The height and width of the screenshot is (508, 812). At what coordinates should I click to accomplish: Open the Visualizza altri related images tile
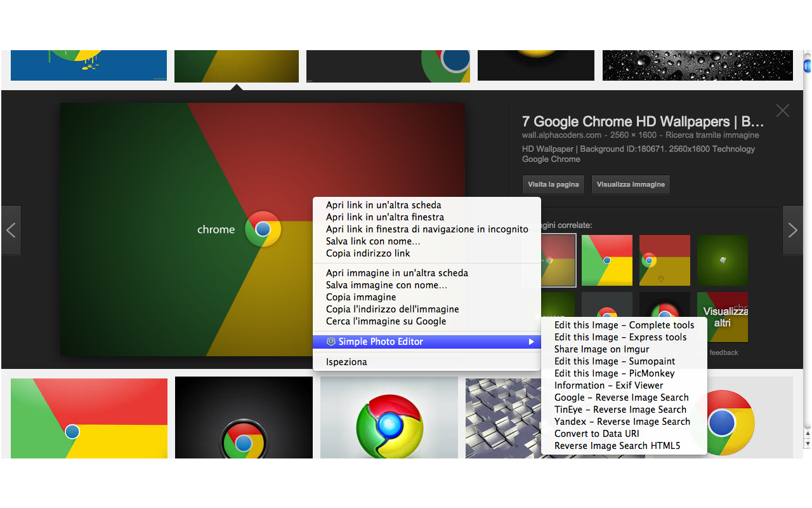723,317
